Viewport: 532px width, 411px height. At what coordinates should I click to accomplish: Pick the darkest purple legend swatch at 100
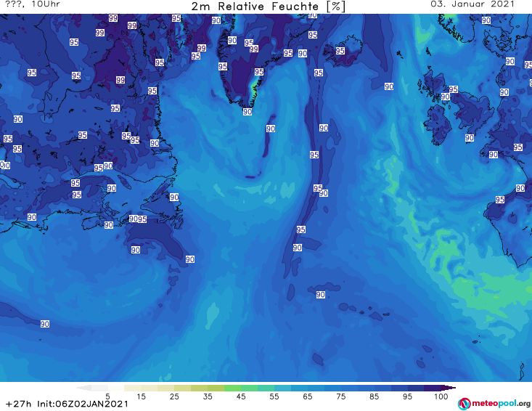tap(433, 388)
